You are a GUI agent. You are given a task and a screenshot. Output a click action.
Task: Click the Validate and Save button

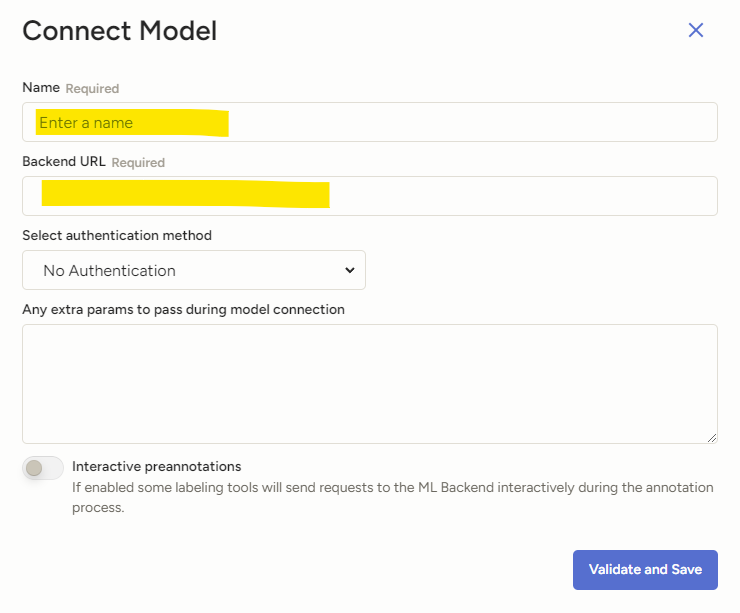pyautogui.click(x=645, y=569)
